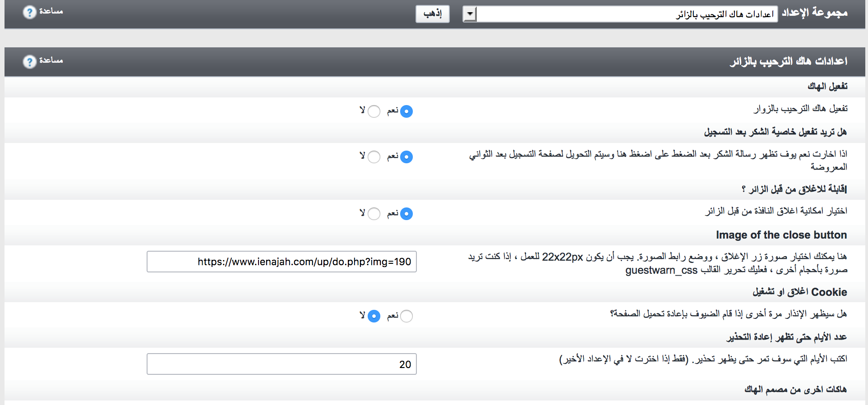Image resolution: width=868 pixels, height=405 pixels.
Task: Focus the number of days field showing 20
Action: [282, 364]
